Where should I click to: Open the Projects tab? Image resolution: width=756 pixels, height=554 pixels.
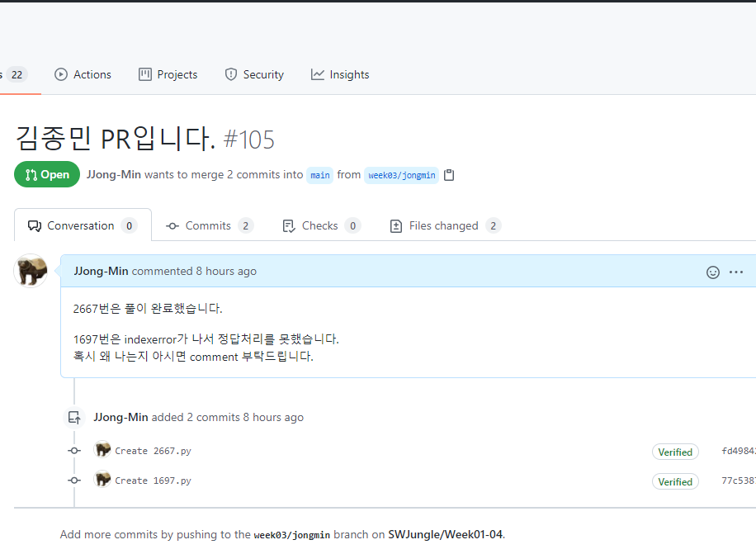168,75
